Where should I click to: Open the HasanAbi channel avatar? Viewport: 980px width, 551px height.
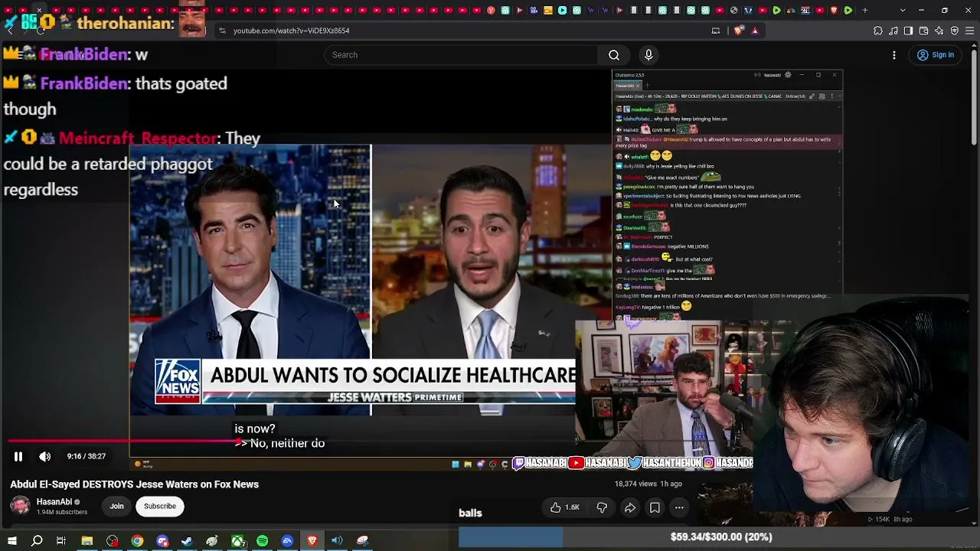(21, 506)
